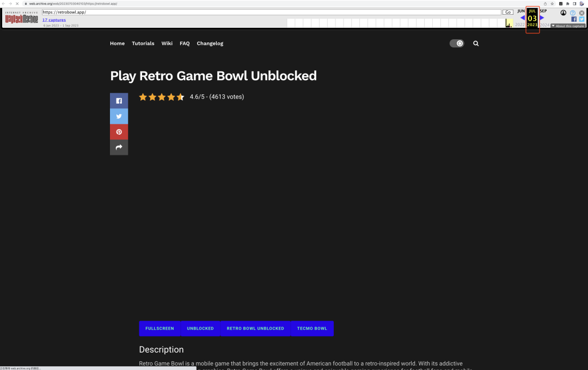Click the UNBLOCKED tag button

click(200, 329)
